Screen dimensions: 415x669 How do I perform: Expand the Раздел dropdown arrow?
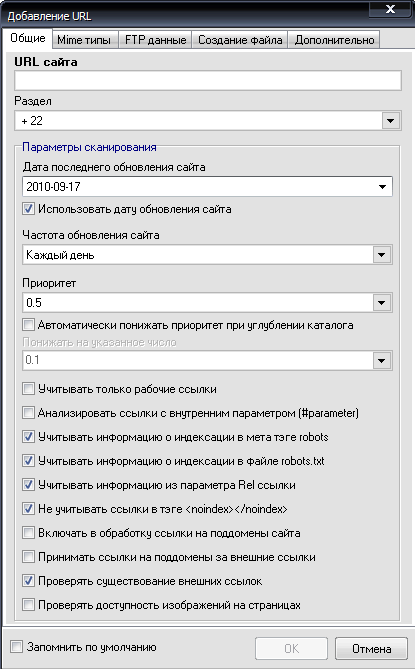coord(390,121)
